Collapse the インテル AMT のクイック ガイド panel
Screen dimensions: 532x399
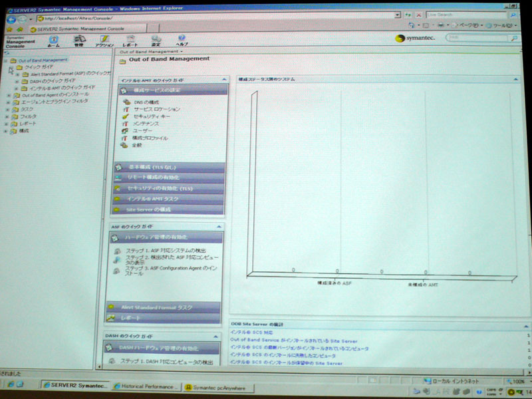coord(224,79)
